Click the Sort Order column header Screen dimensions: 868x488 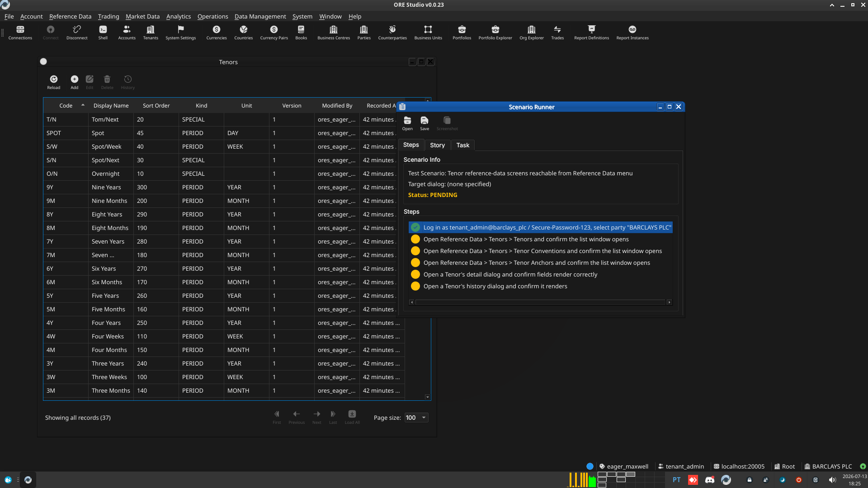point(156,105)
